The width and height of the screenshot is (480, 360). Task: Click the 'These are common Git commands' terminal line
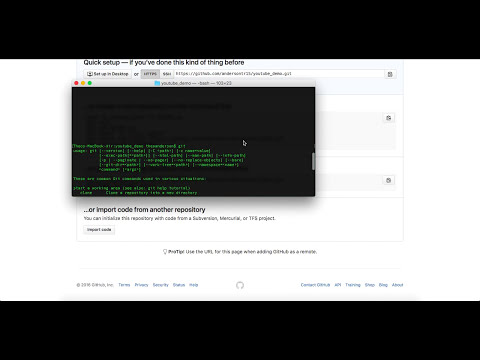(140, 179)
